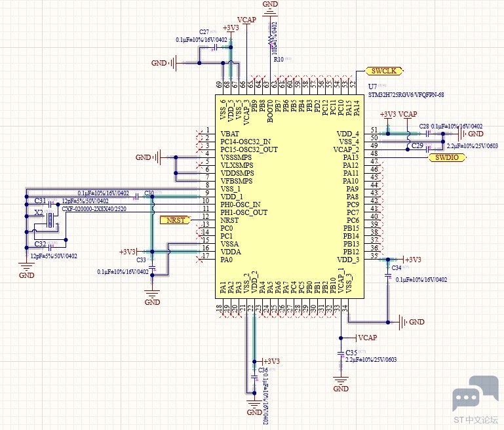Select capacitor C35 symbol
This screenshot has width=504, height=430.
tap(341, 353)
